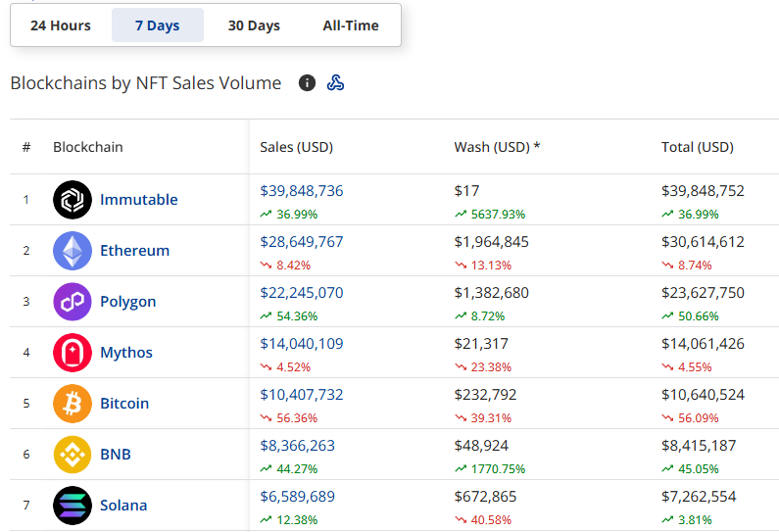Screen dimensions: 779x532
Task: Open the Ethereum blockchain link
Action: pyautogui.click(x=134, y=251)
